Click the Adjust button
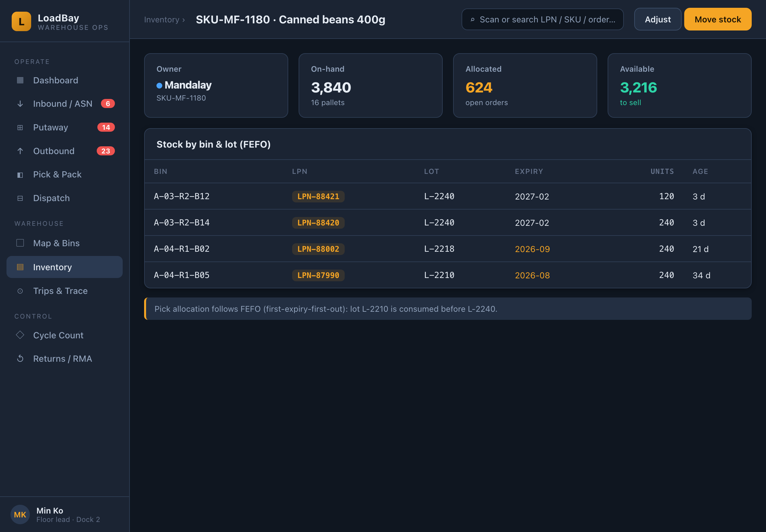Image resolution: width=766 pixels, height=532 pixels. click(658, 19)
